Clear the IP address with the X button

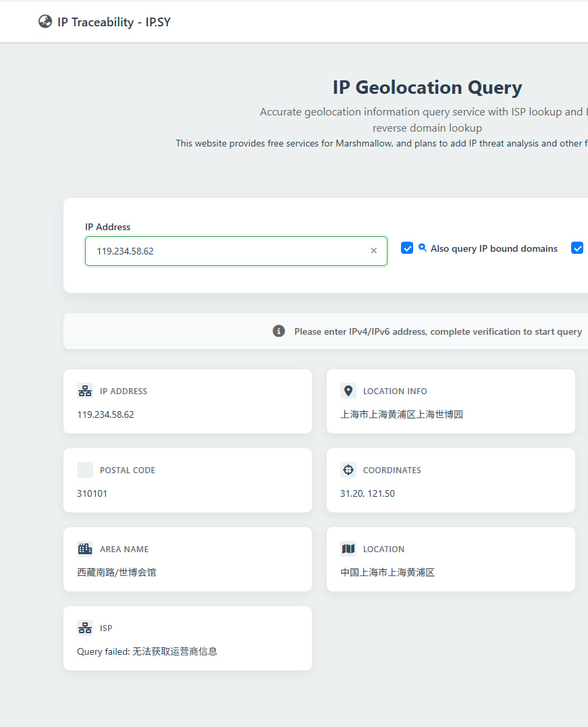pyautogui.click(x=373, y=251)
